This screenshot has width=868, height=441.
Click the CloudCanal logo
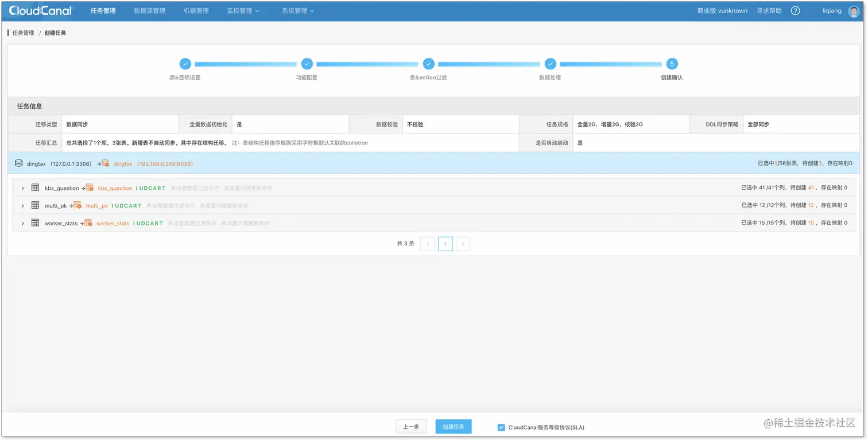point(40,10)
